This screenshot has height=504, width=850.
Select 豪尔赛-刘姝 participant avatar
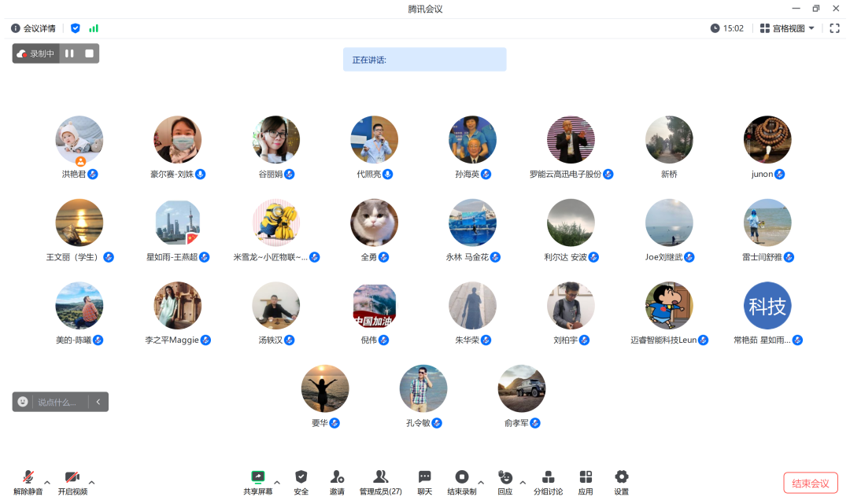[177, 140]
